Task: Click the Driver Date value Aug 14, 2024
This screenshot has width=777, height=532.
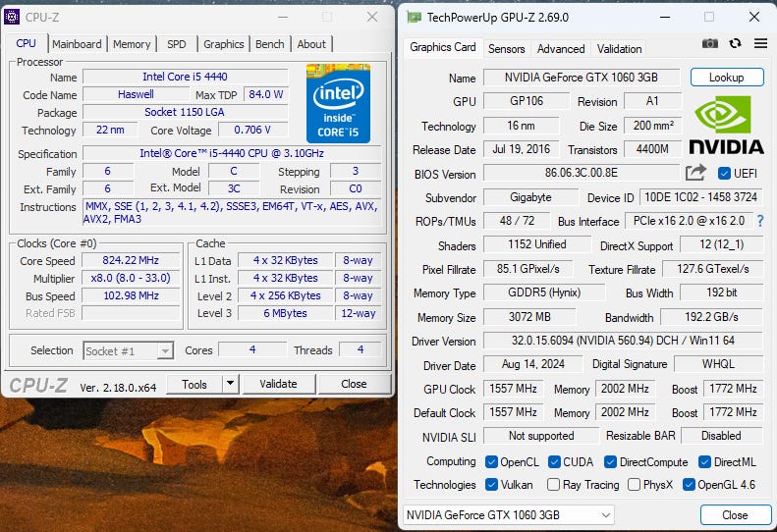Action: point(533,364)
